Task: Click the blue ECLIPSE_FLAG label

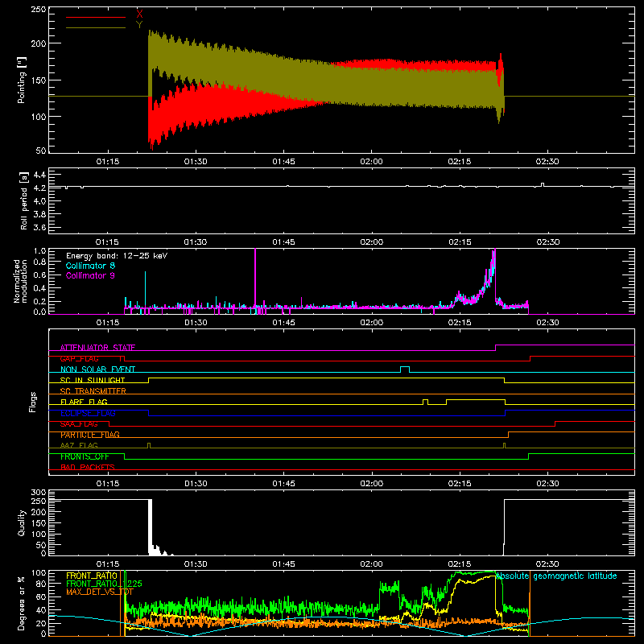Action: tap(88, 413)
